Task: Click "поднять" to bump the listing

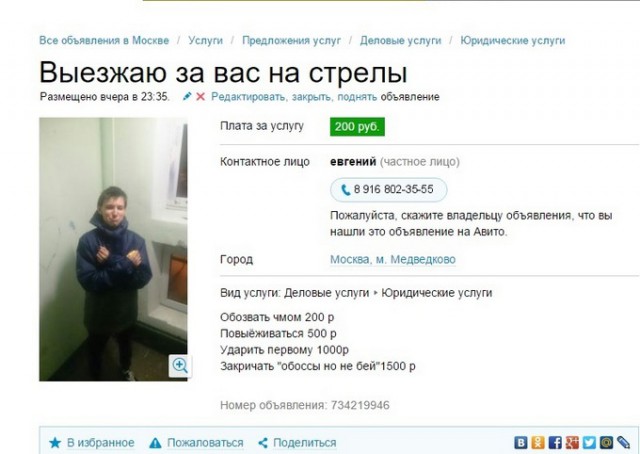Action: click(357, 97)
